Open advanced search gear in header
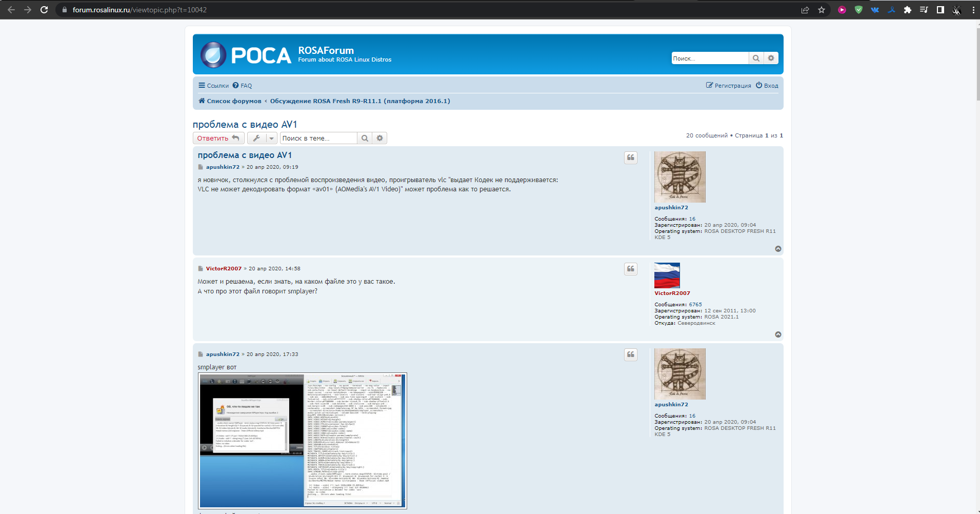Screen dimensions: 980x514 click(x=771, y=58)
